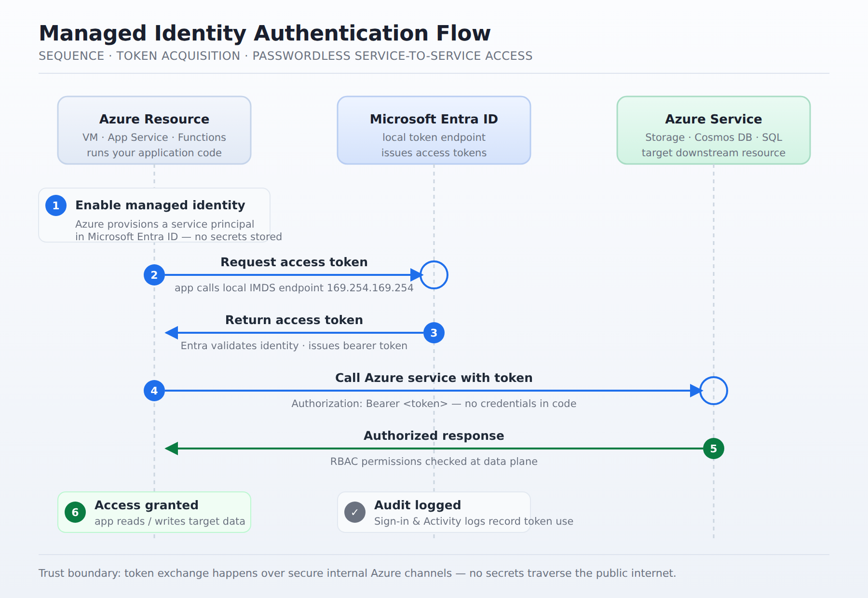This screenshot has width=868, height=598.
Task: Click 'issues access tokens' text
Action: click(x=434, y=153)
